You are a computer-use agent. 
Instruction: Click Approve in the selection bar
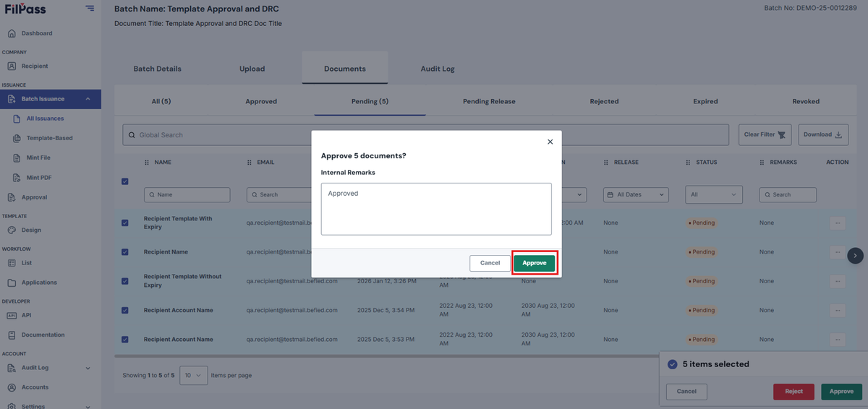841,392
